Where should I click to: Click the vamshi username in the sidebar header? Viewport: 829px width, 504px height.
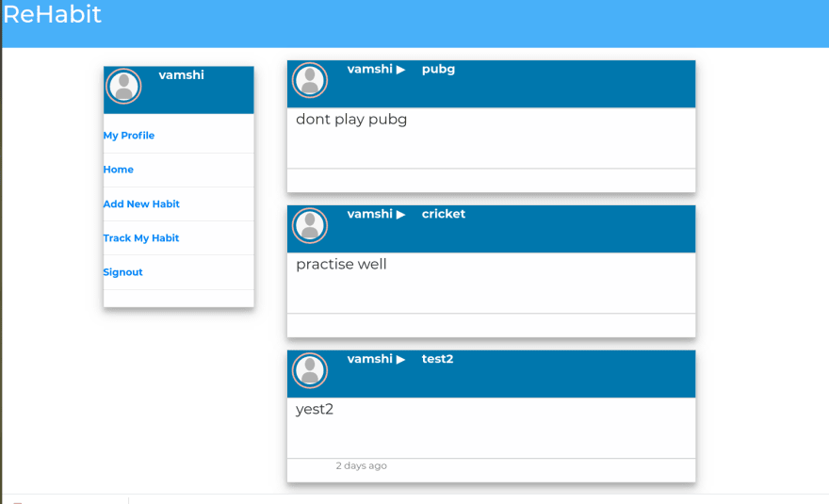click(181, 75)
